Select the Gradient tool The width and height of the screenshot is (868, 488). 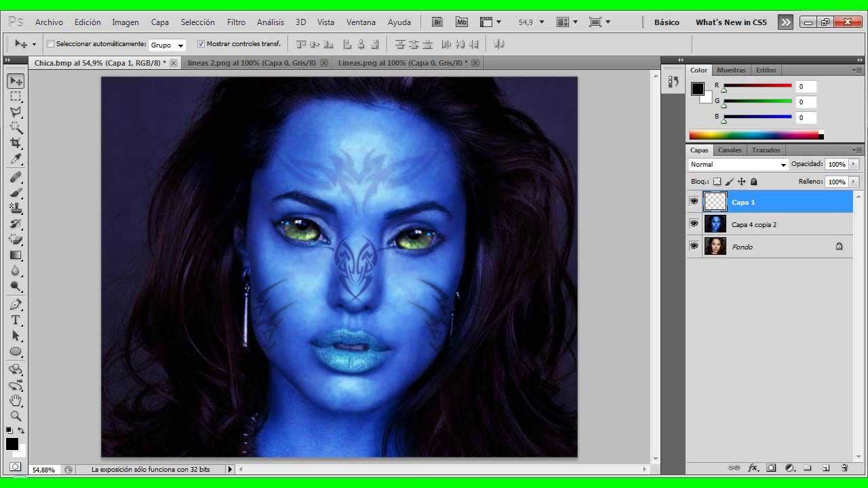(x=16, y=256)
